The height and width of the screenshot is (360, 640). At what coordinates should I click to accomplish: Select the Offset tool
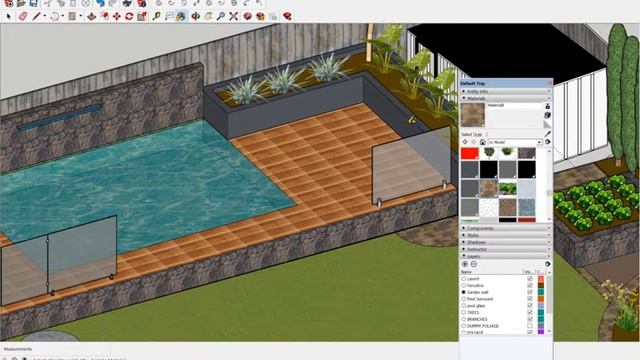(104, 16)
